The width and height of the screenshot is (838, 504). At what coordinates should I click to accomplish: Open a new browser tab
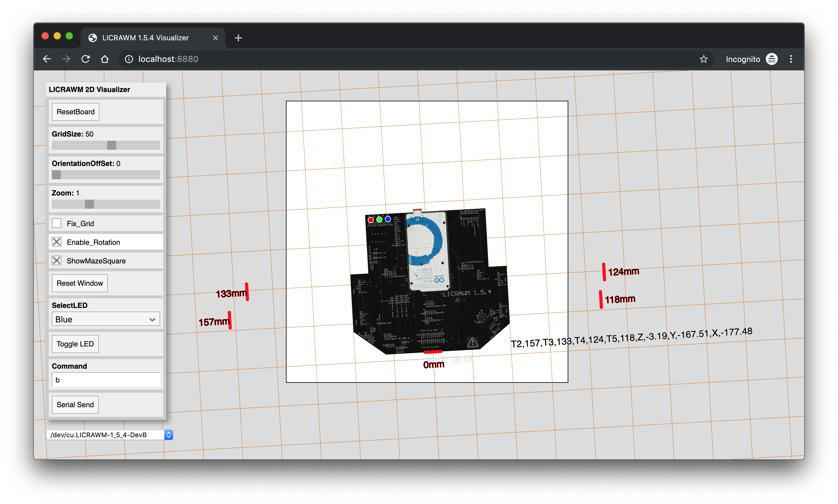point(238,38)
